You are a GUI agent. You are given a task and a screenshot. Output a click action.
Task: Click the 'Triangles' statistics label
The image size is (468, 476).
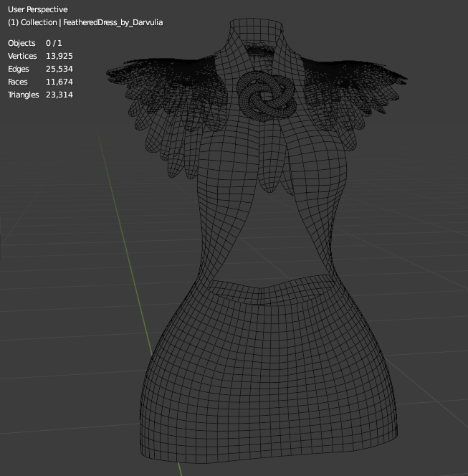click(x=24, y=95)
